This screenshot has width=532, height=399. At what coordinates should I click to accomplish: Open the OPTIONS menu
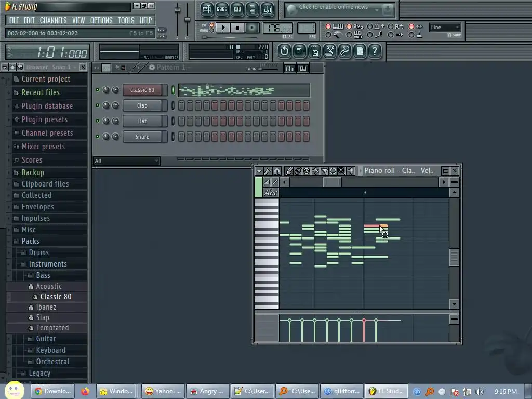pyautogui.click(x=101, y=20)
